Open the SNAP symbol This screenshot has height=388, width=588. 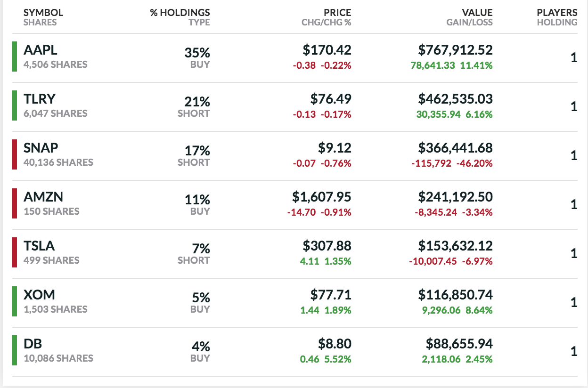tap(41, 148)
